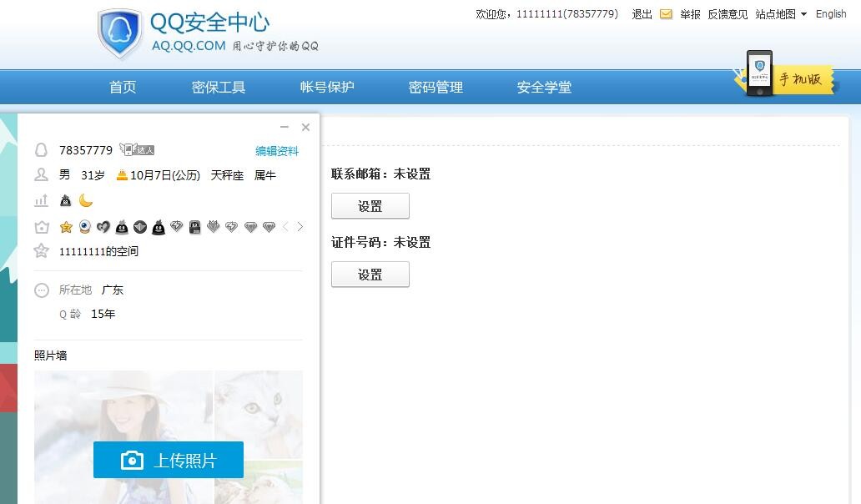The height and width of the screenshot is (504, 861).
Task: Click the crystal ball eye badge
Action: coord(84,227)
